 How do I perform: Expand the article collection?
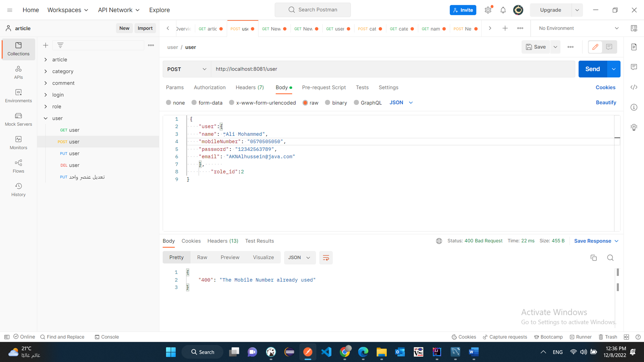(x=46, y=60)
